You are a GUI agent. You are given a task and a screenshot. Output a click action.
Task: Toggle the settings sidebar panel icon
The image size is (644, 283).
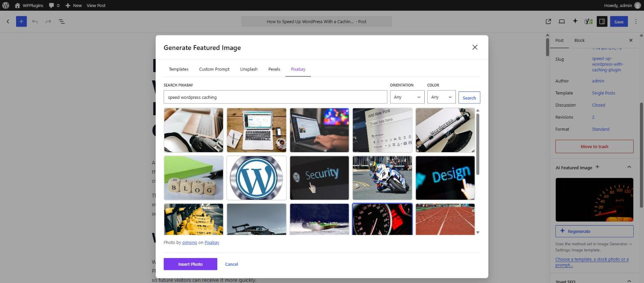[602, 21]
